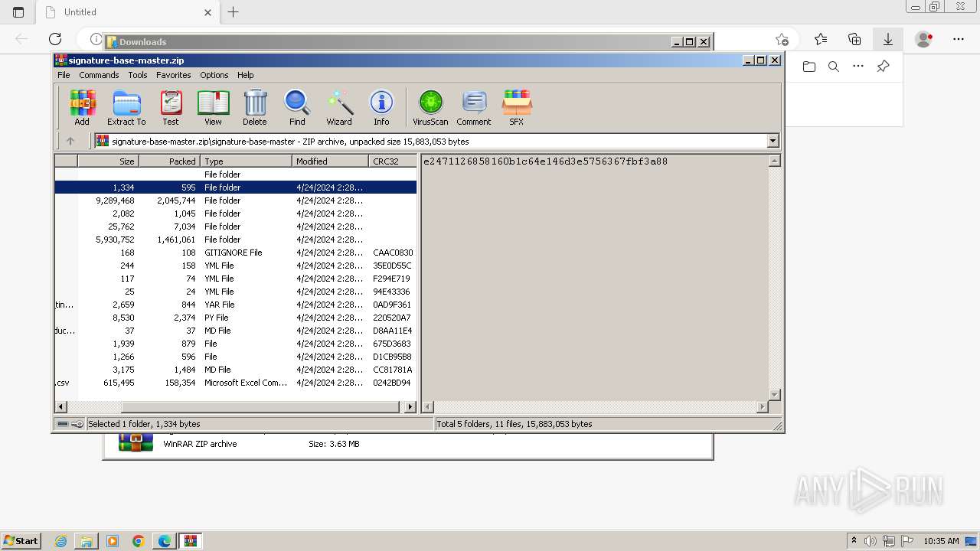The width and height of the screenshot is (980, 551).
Task: Click the Add toolbar icon in WinRAR
Action: [x=82, y=107]
